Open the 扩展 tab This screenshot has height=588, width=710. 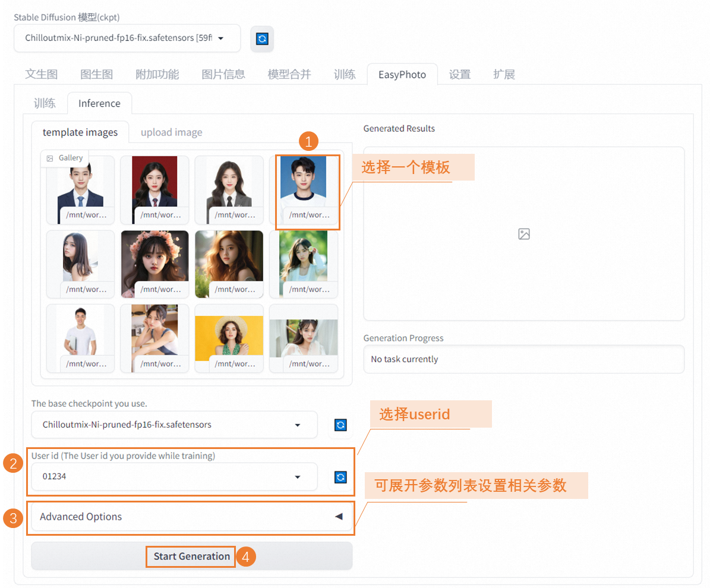pyautogui.click(x=504, y=74)
